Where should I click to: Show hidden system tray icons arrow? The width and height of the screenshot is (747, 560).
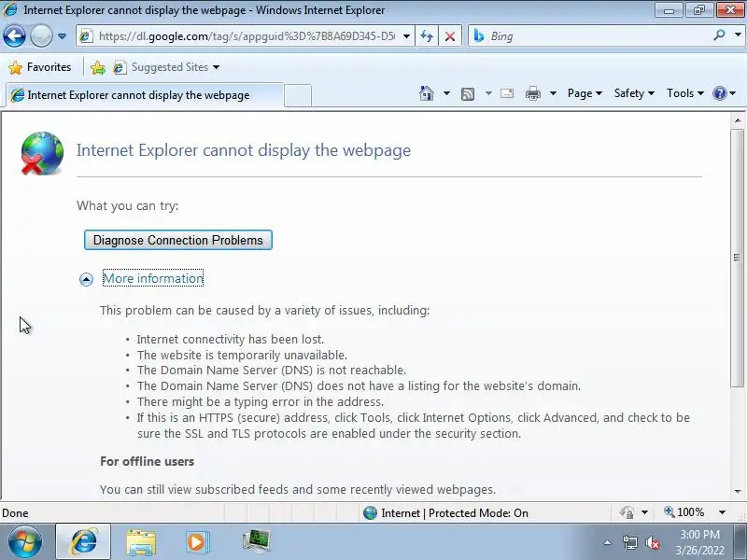[x=608, y=542]
